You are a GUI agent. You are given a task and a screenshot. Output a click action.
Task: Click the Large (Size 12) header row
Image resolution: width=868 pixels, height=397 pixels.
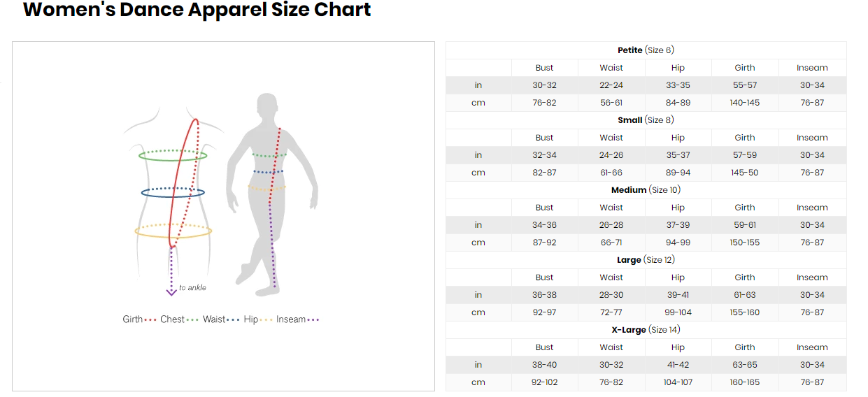(x=646, y=260)
